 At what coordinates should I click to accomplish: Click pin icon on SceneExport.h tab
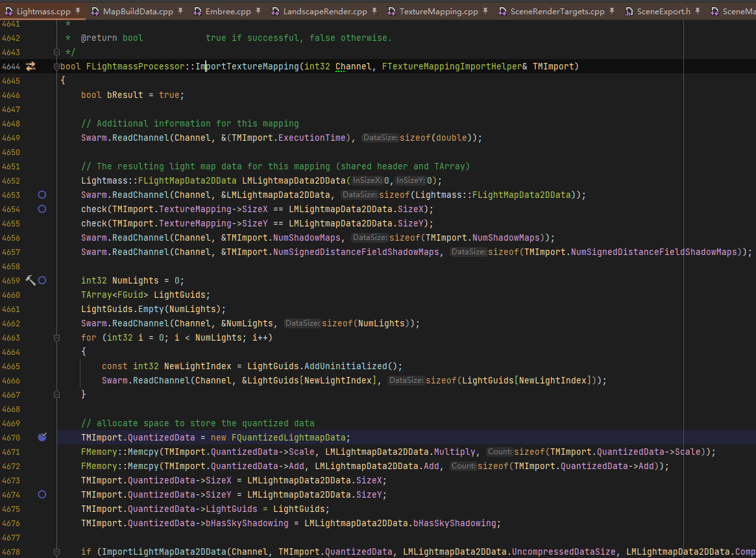click(697, 10)
